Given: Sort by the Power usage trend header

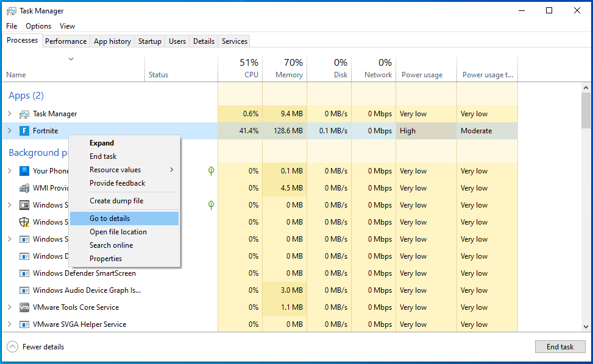Looking at the screenshot, I should [x=488, y=69].
